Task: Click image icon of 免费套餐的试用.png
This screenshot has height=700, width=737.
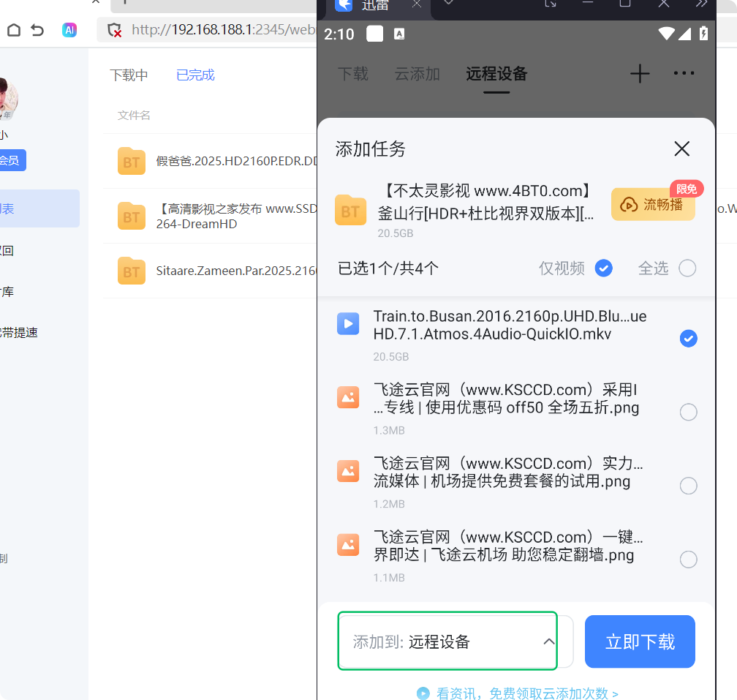Action: click(348, 471)
